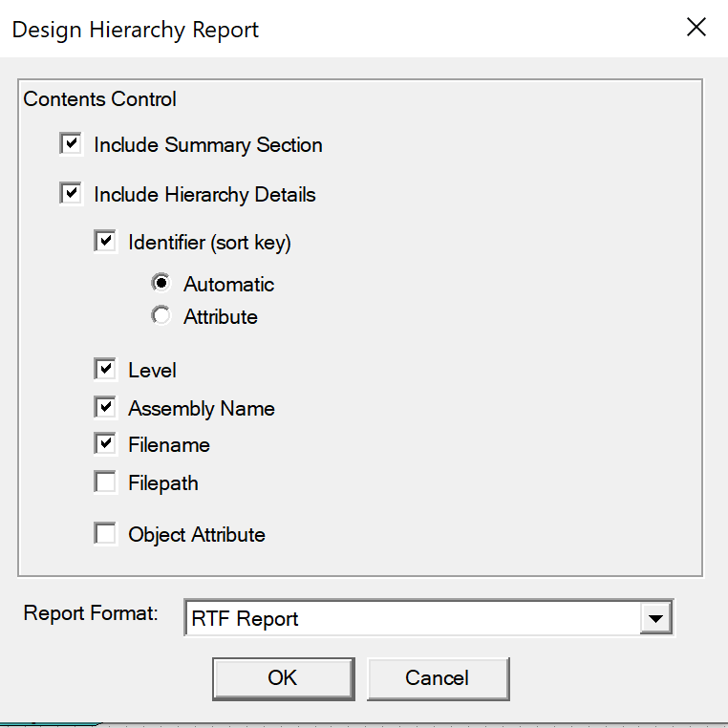Click the Object Attribute label text

[197, 535]
